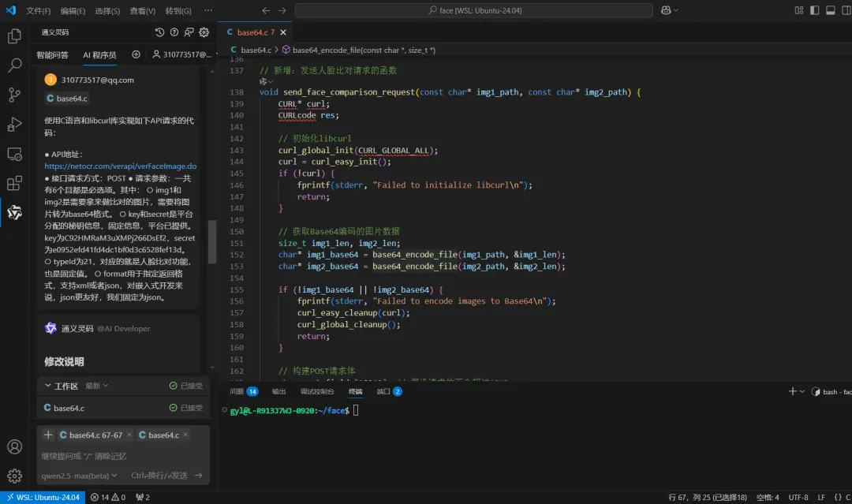The height and width of the screenshot is (504, 852).
Task: Open the 最新 sort dropdown
Action: 96,386
